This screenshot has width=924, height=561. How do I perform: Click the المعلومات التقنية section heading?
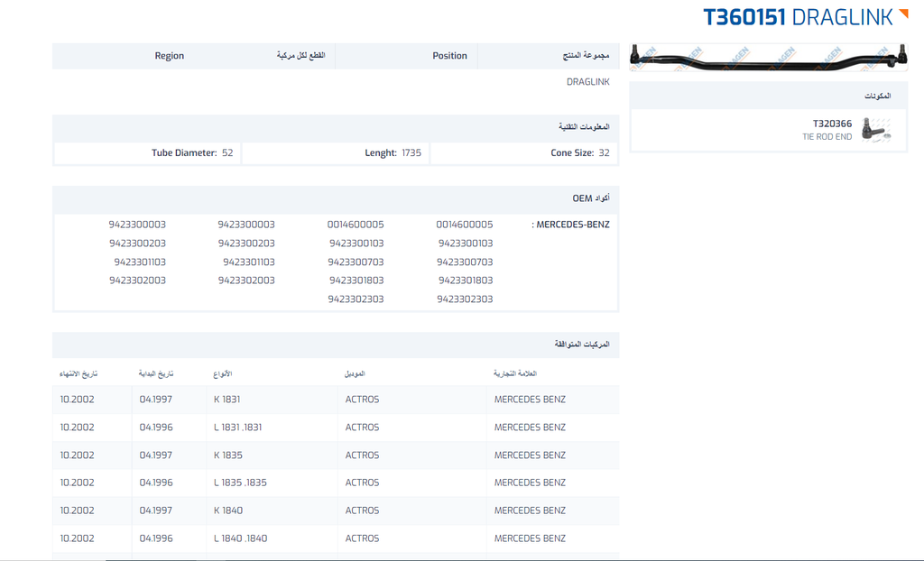click(584, 126)
